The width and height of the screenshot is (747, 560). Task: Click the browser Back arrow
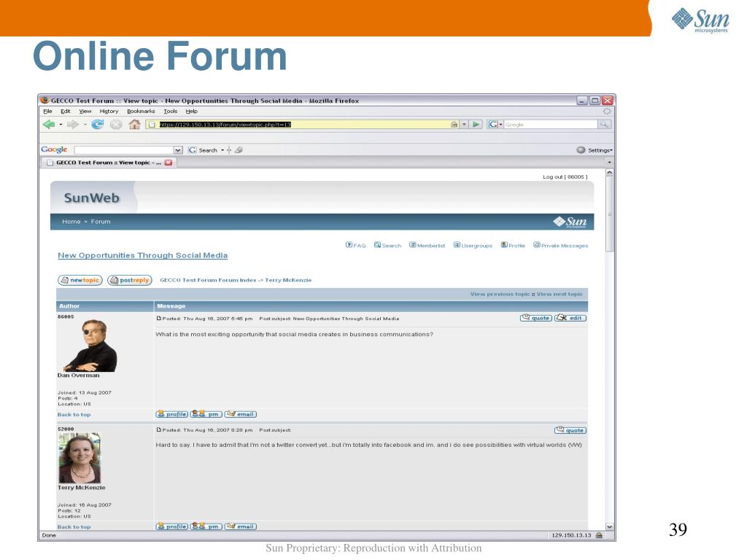(x=49, y=124)
